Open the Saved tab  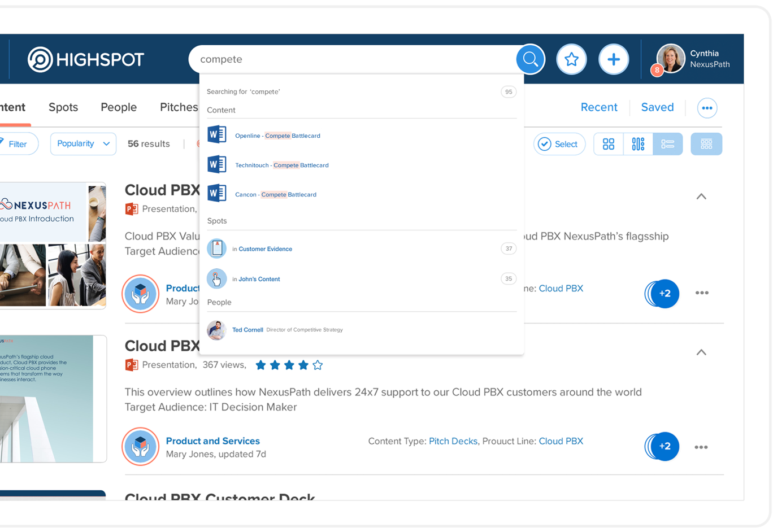point(657,107)
